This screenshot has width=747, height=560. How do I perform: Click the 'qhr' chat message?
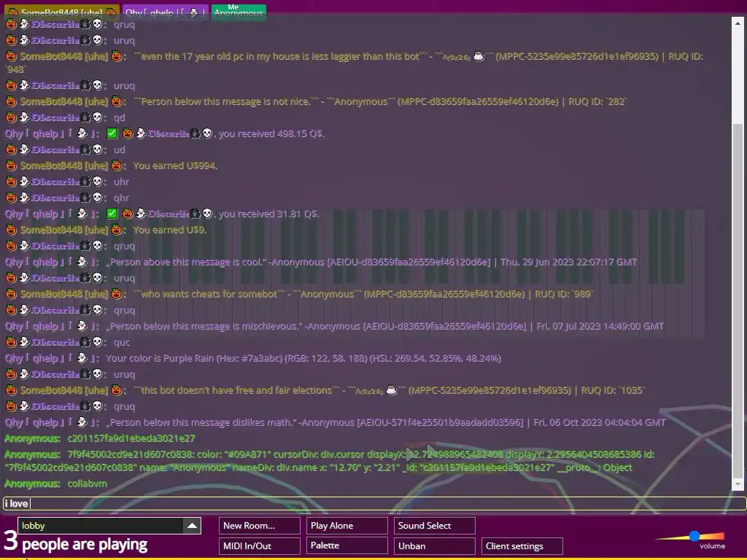point(122,198)
